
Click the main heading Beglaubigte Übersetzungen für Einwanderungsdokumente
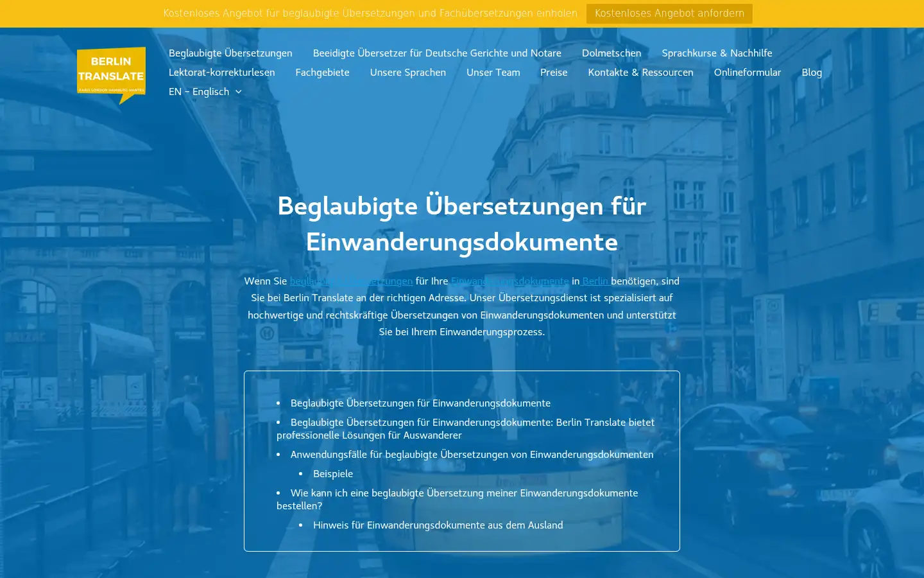(x=462, y=224)
